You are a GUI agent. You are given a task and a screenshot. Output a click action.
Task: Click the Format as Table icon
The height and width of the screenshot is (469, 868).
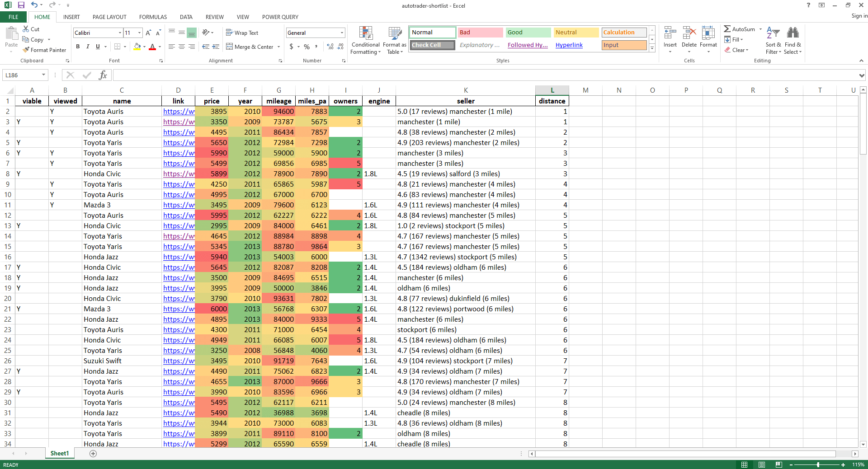coord(394,40)
